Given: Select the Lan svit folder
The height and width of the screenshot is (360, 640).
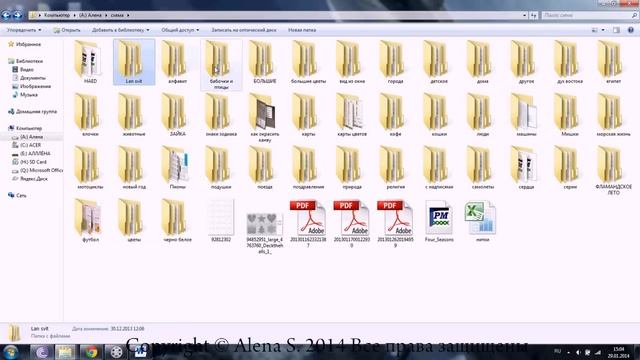Looking at the screenshot, I should (x=134, y=62).
